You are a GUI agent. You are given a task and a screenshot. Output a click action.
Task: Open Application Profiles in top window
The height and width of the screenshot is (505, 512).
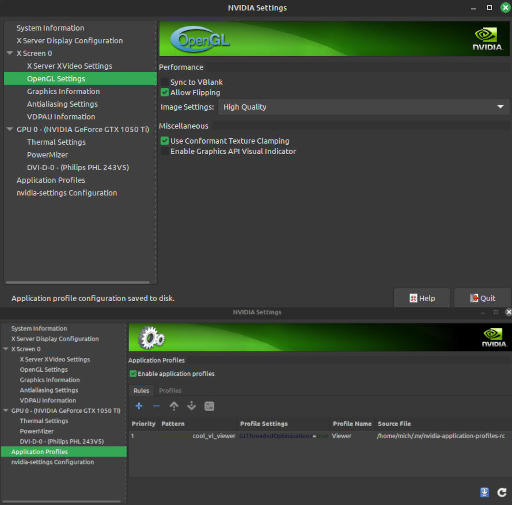pyautogui.click(x=51, y=180)
